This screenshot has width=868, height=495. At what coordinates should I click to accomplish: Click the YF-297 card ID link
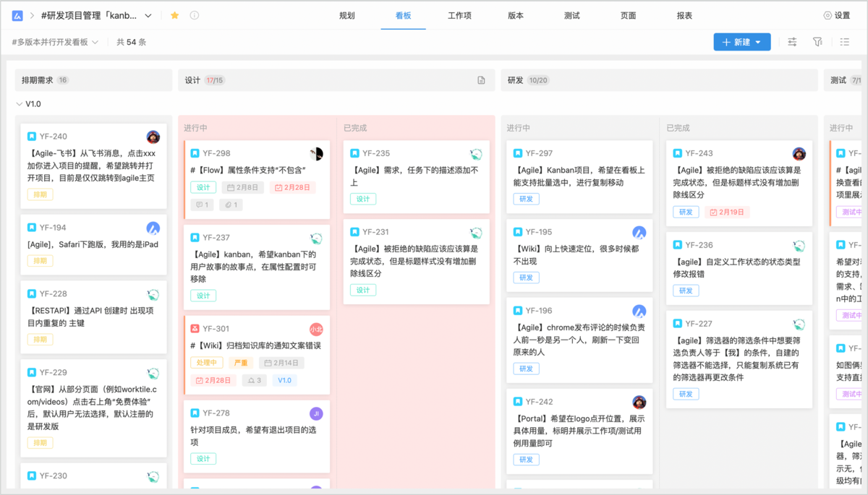pyautogui.click(x=539, y=153)
